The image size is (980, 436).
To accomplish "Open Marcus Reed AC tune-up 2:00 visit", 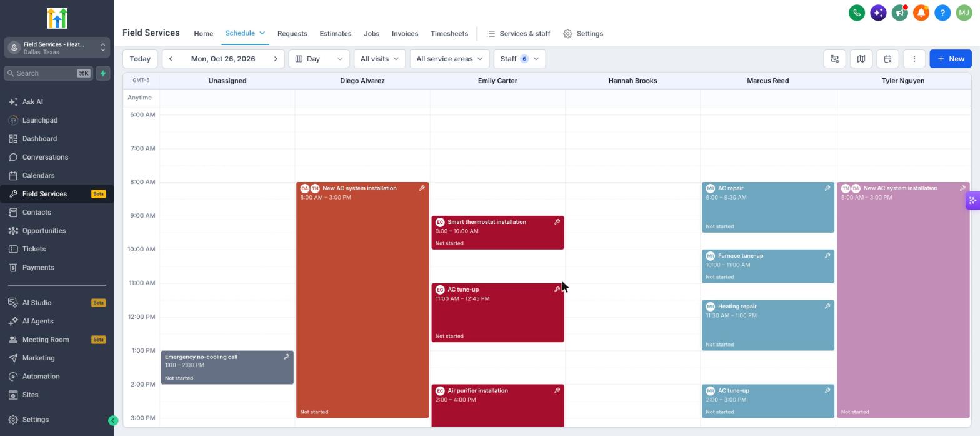I will [x=767, y=402].
